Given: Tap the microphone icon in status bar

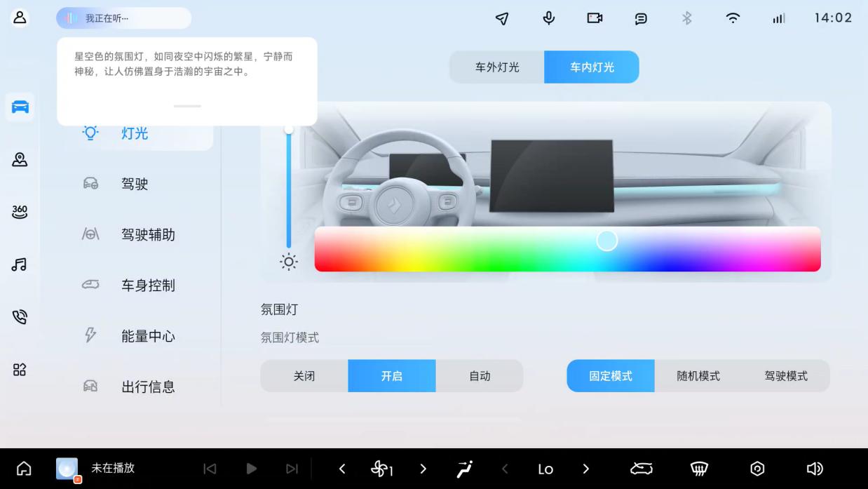Looking at the screenshot, I should (x=549, y=18).
